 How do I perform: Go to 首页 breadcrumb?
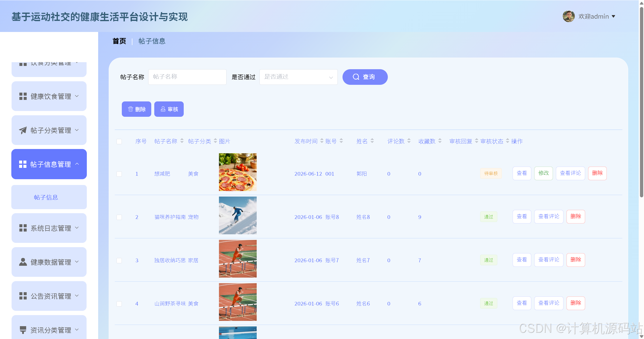pyautogui.click(x=119, y=41)
